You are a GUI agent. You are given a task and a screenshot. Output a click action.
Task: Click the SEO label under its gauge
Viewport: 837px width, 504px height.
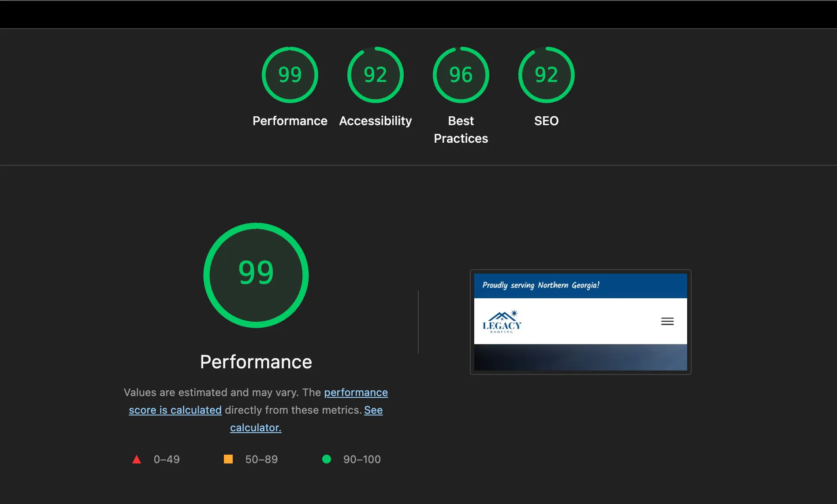(x=547, y=121)
